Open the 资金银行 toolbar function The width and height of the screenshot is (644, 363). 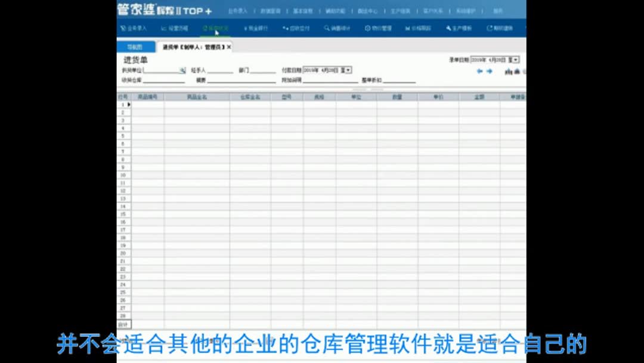pyautogui.click(x=256, y=27)
